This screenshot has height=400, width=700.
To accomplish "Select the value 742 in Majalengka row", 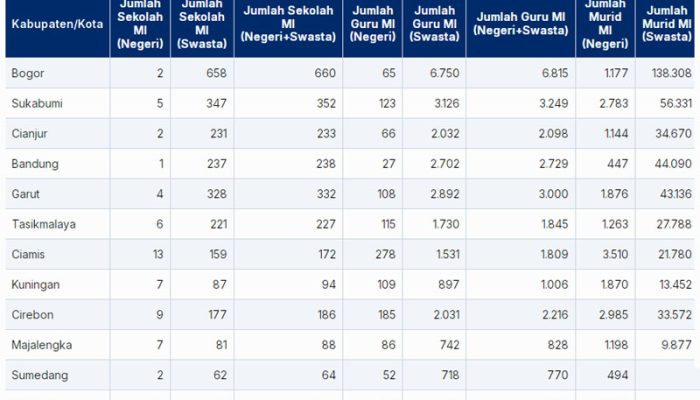I will click(x=449, y=345).
